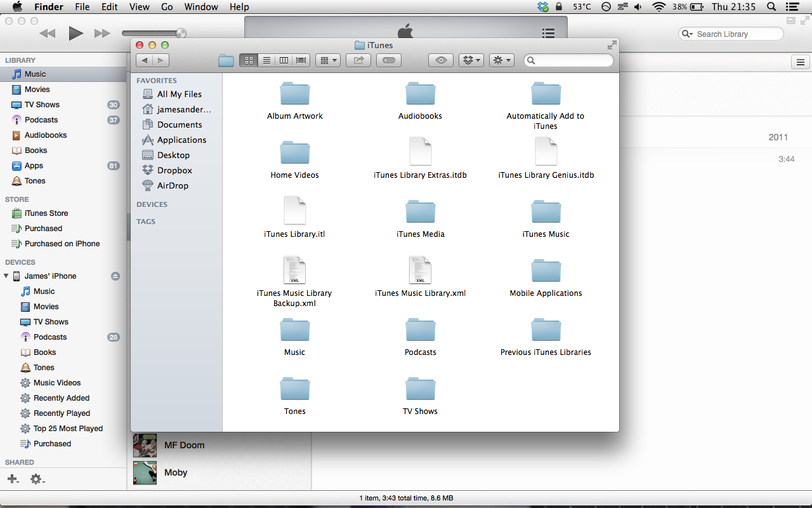
Task: Adjust the iTunes volume slider
Action: 154,34
